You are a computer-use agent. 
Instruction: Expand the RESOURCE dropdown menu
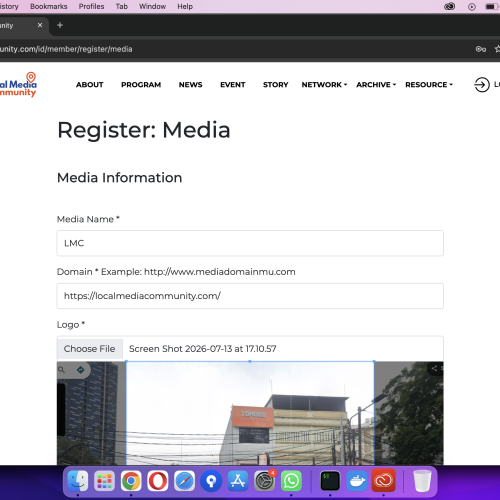coord(429,85)
